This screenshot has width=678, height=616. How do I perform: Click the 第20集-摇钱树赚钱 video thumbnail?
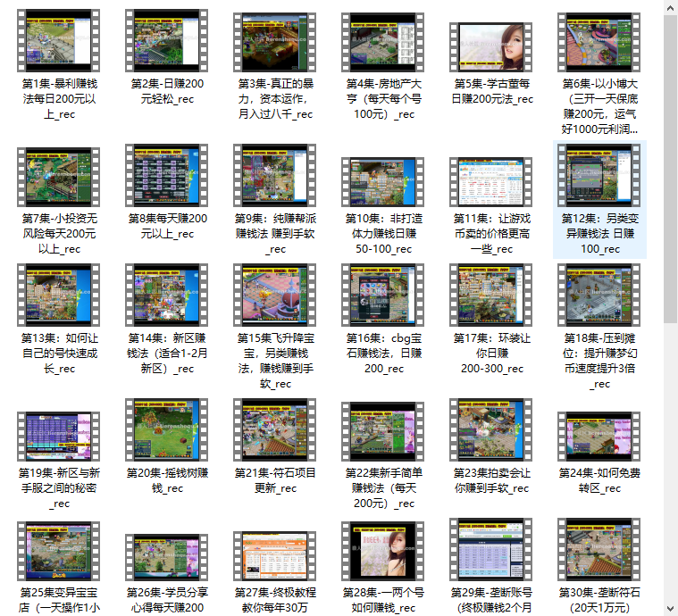[x=166, y=430]
